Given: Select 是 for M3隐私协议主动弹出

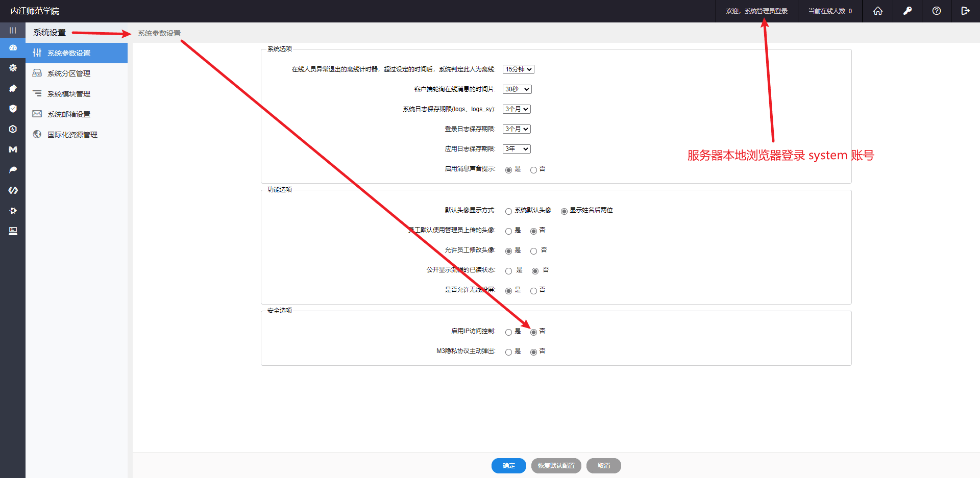Looking at the screenshot, I should point(508,352).
